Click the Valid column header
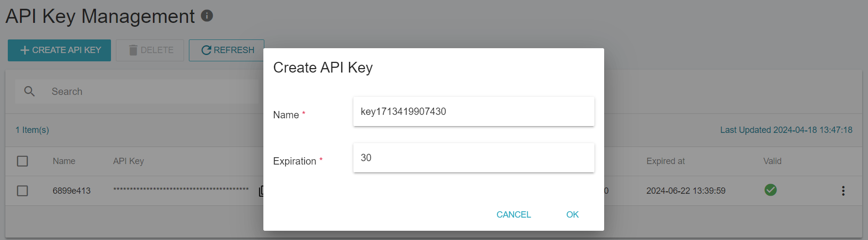Viewport: 868px width, 240px height. (772, 161)
